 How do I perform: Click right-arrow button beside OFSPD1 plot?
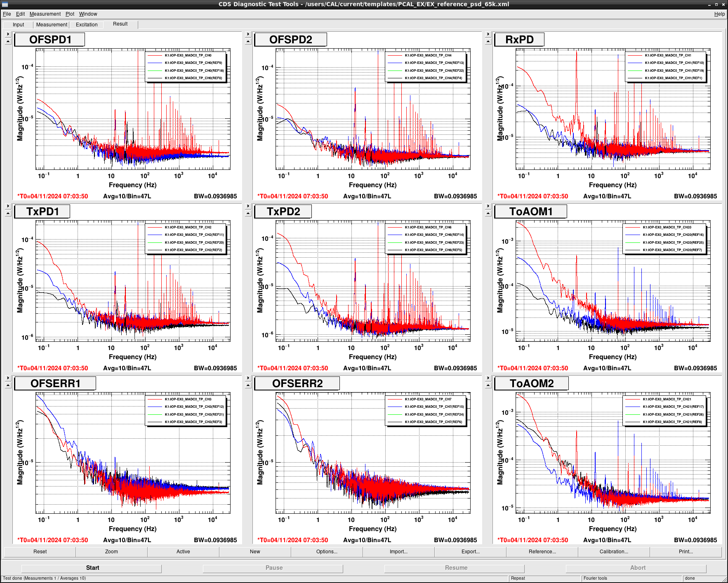[8, 34]
